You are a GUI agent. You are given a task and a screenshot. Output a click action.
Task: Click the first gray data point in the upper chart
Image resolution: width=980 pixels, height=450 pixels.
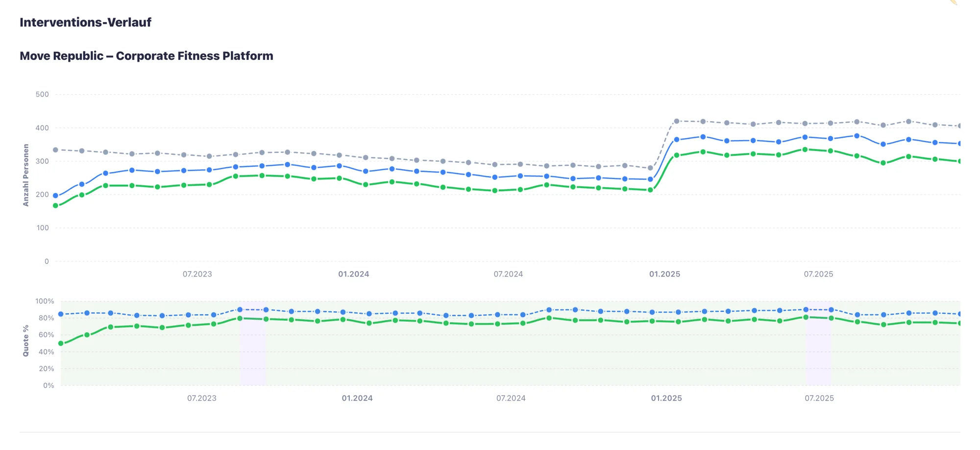(x=55, y=150)
